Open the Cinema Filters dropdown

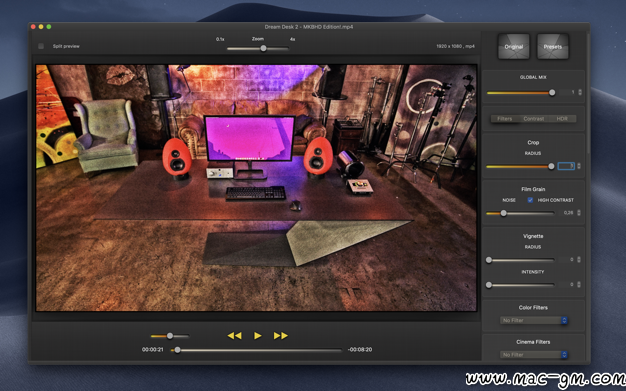tap(533, 355)
